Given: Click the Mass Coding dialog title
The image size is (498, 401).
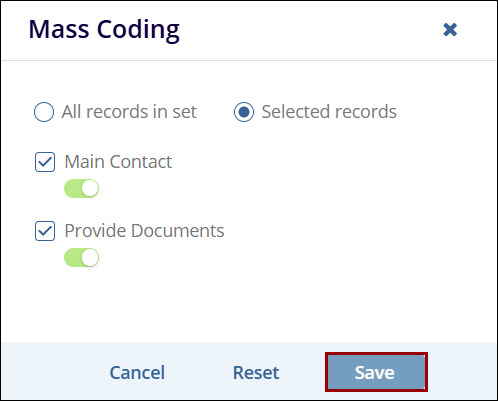Looking at the screenshot, I should 104,30.
